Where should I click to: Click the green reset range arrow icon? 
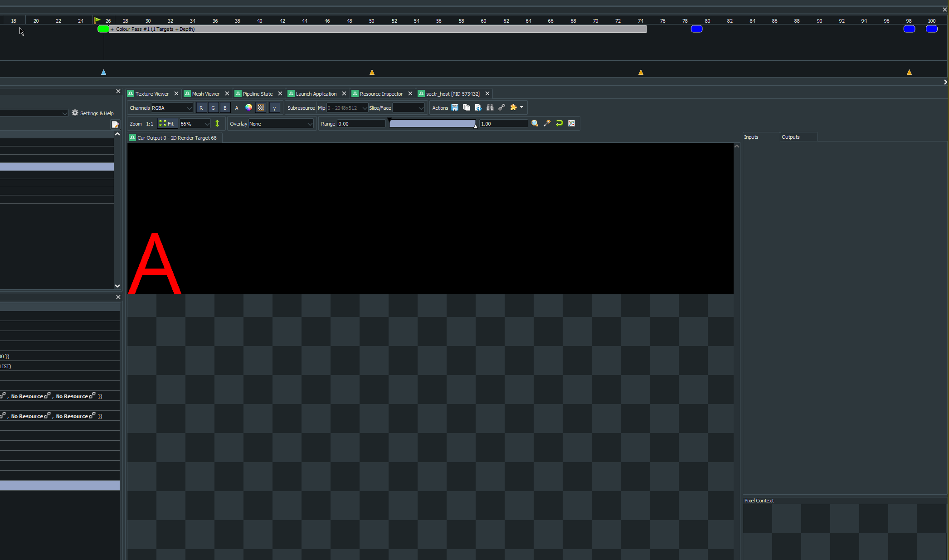[x=559, y=123]
